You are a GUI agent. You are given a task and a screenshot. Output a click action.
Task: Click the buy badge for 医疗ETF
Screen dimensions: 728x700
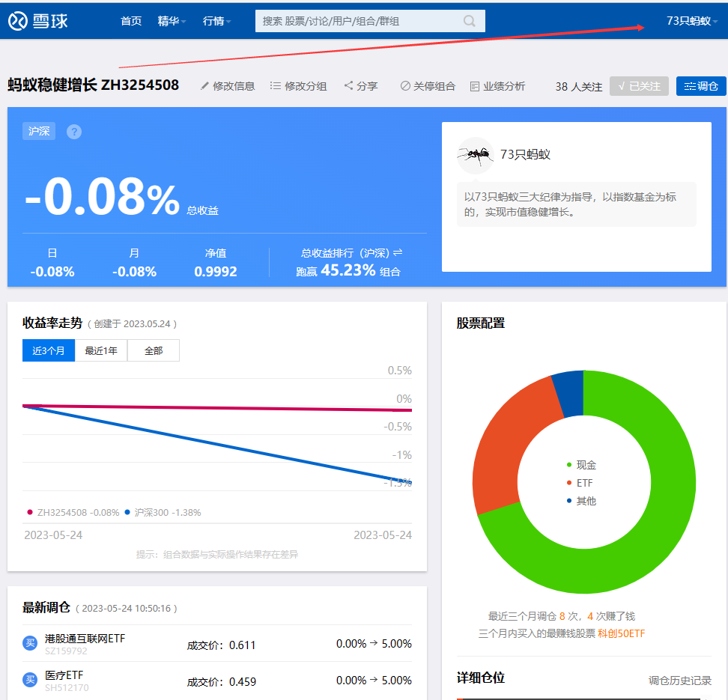click(x=30, y=680)
